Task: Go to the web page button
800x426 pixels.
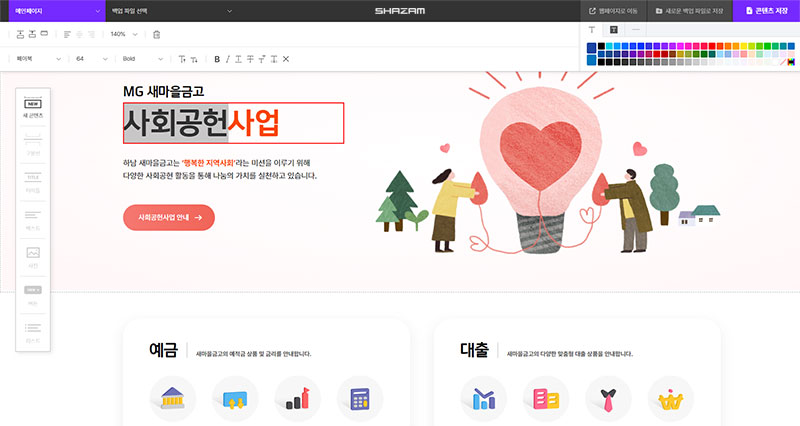Action: [613, 11]
